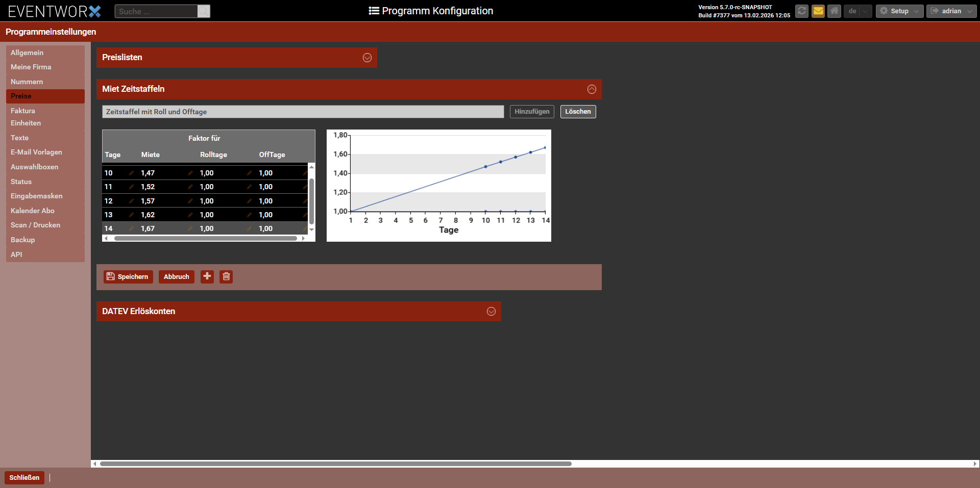Expand the DATEV Erlöskonten section
Viewport: 980px width, 488px height.
pyautogui.click(x=491, y=312)
